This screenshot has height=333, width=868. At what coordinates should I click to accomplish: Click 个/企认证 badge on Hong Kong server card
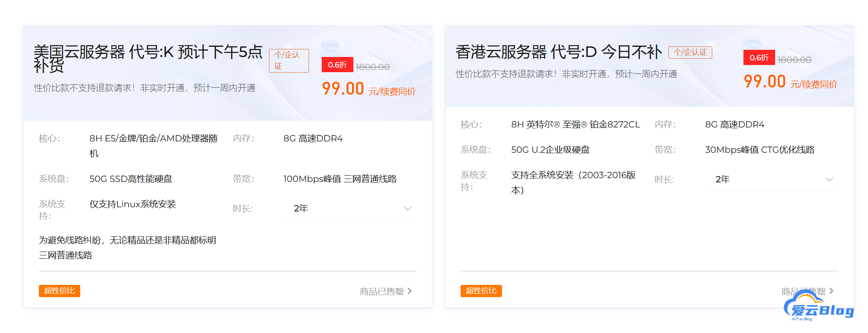tap(690, 52)
